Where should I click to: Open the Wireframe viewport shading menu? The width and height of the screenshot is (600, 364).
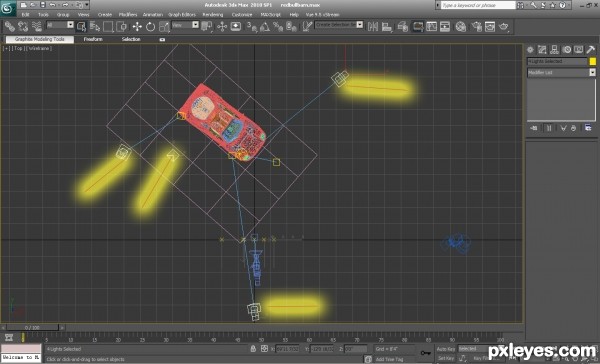39,49
